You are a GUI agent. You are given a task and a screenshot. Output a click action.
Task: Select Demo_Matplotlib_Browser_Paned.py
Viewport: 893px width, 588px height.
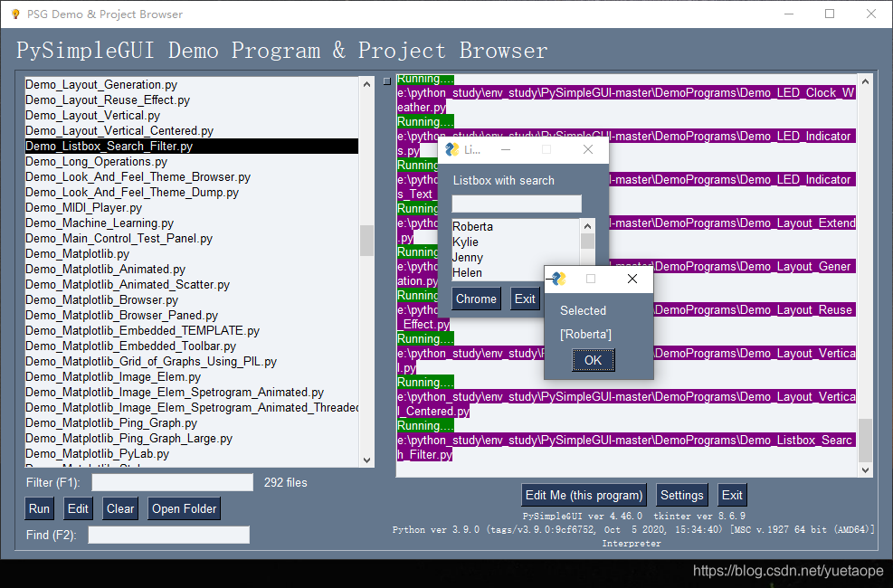click(x=192, y=316)
